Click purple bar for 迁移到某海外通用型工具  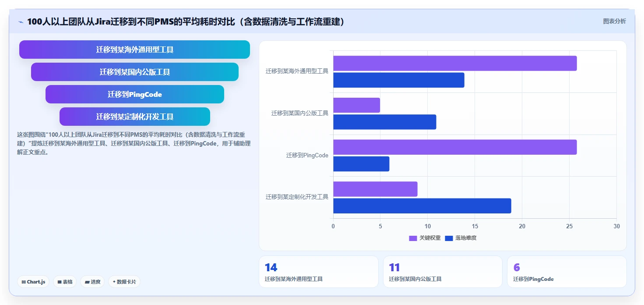[x=455, y=63]
